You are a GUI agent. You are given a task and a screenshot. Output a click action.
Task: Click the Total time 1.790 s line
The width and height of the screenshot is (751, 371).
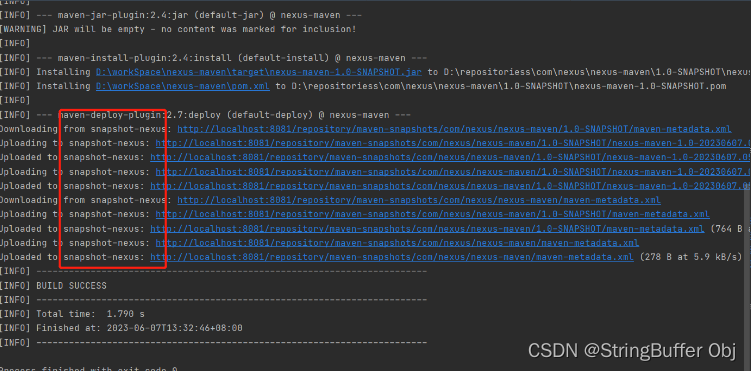pos(72,314)
